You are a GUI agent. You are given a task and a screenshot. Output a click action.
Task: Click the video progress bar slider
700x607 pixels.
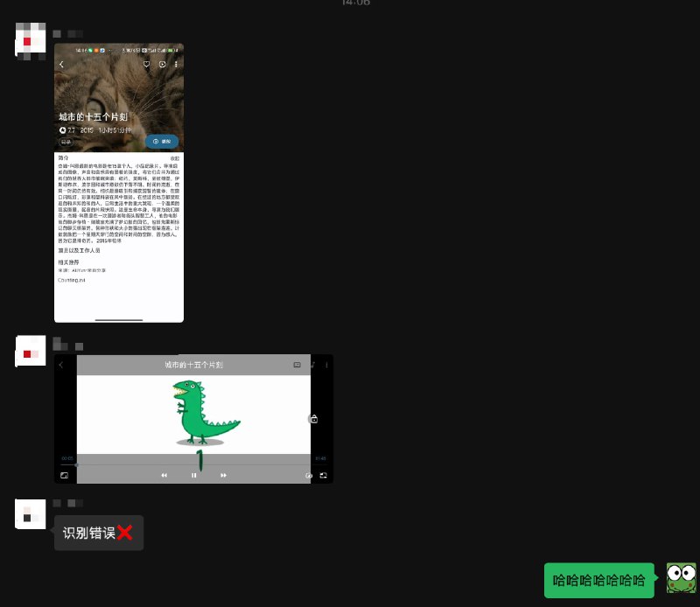pos(77,464)
